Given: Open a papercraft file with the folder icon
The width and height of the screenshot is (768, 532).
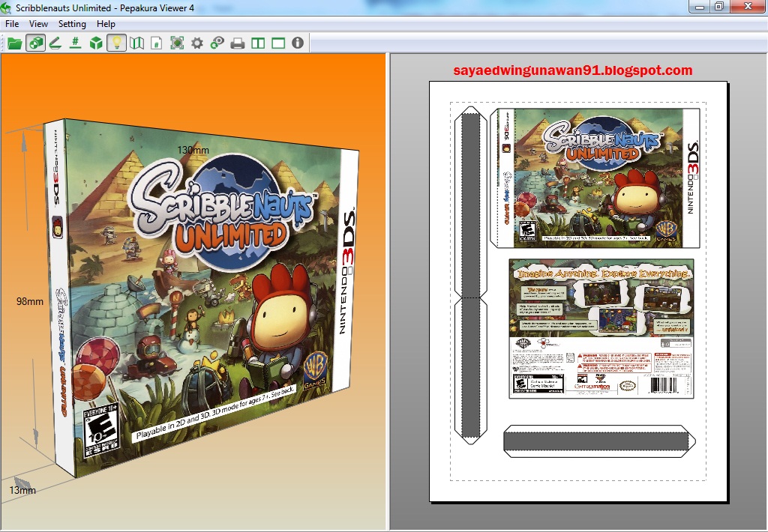Looking at the screenshot, I should click(x=15, y=43).
